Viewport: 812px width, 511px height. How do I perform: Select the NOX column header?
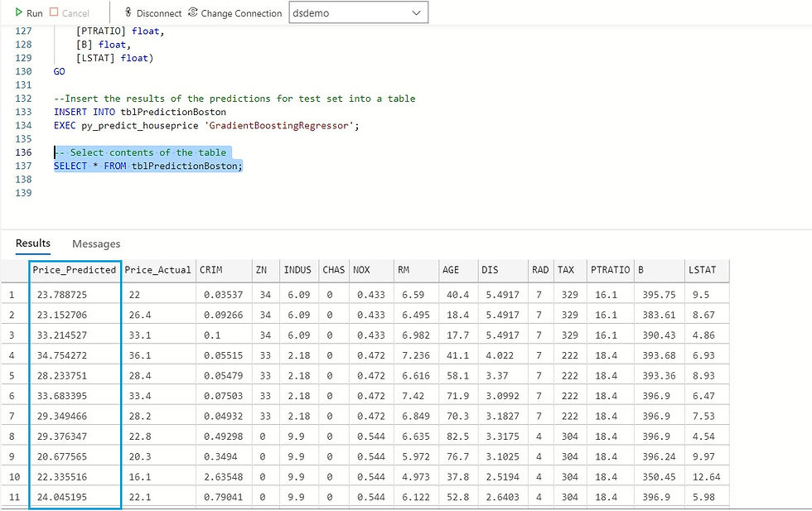[371, 270]
